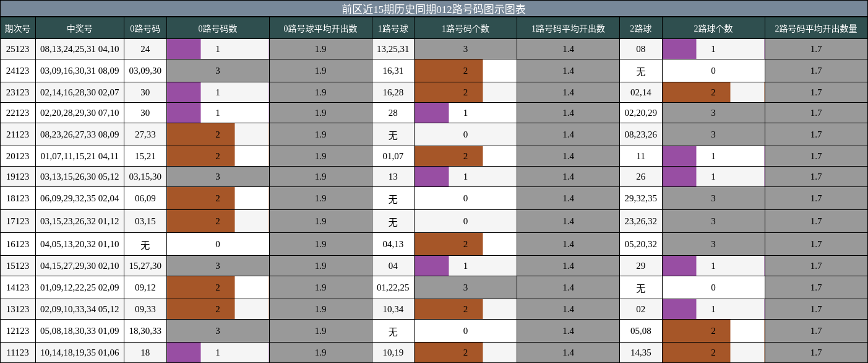The width and height of the screenshot is (868, 363).
Task: Click the 0路 numbers cell 15,21
Action: click(x=145, y=156)
